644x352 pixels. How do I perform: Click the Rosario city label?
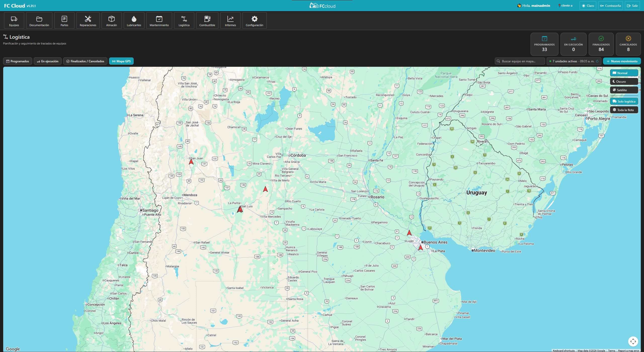point(377,197)
